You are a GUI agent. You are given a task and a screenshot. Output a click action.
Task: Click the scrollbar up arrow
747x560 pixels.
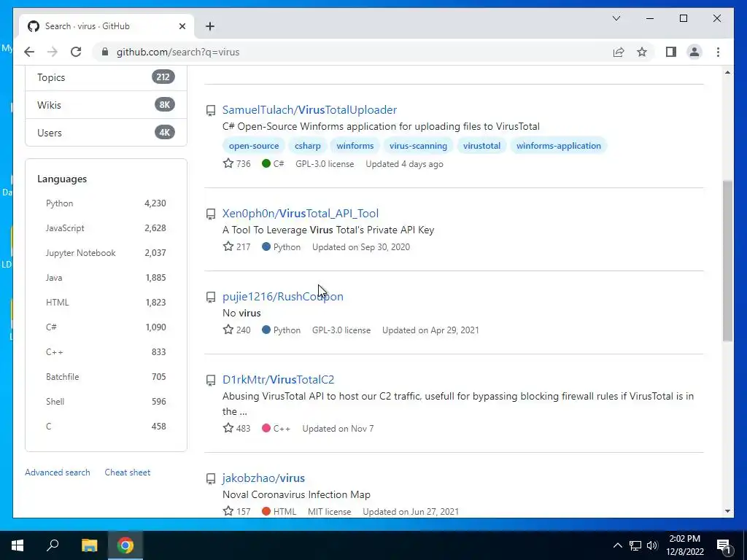(727, 72)
